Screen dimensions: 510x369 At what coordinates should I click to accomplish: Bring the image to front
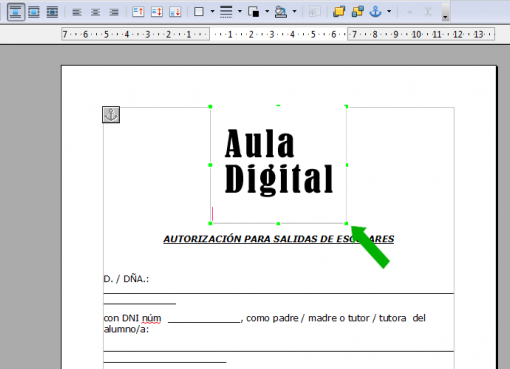coord(339,12)
